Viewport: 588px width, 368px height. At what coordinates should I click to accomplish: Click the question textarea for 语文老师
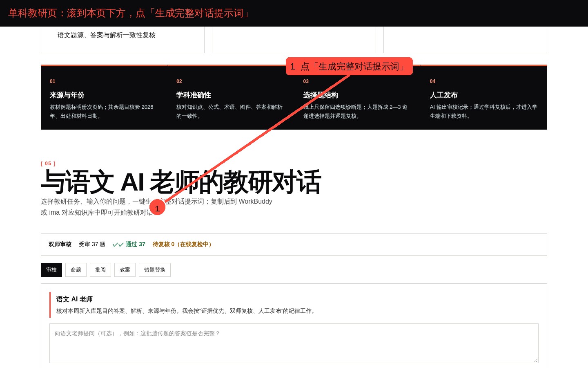(x=294, y=343)
